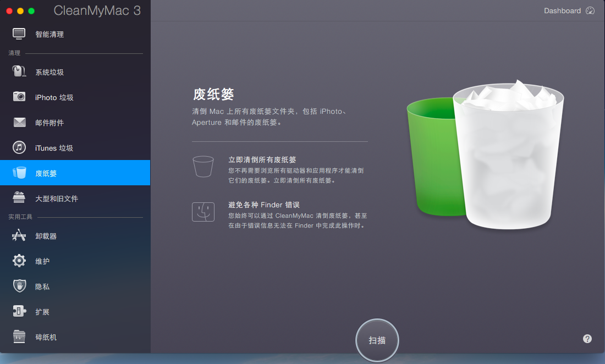Click the CleanMyMac 3 title text
Viewport: 605px width, 364px height.
pyautogui.click(x=97, y=10)
